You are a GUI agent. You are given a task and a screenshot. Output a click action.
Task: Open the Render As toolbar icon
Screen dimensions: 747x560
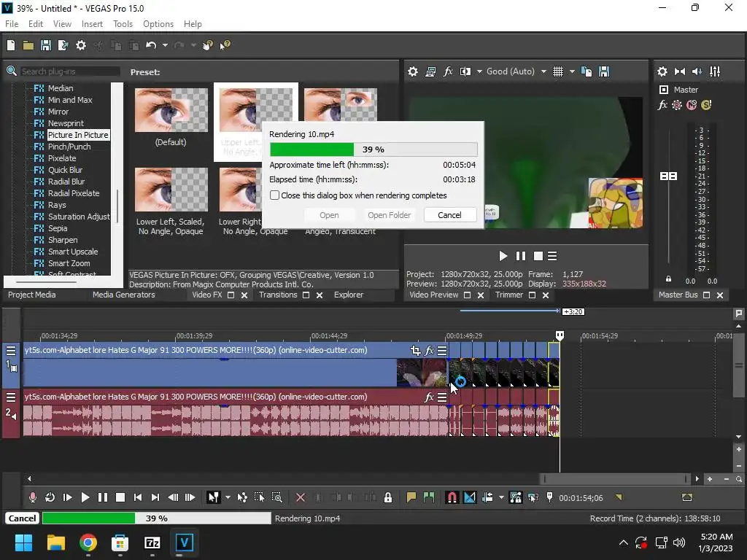tap(63, 45)
